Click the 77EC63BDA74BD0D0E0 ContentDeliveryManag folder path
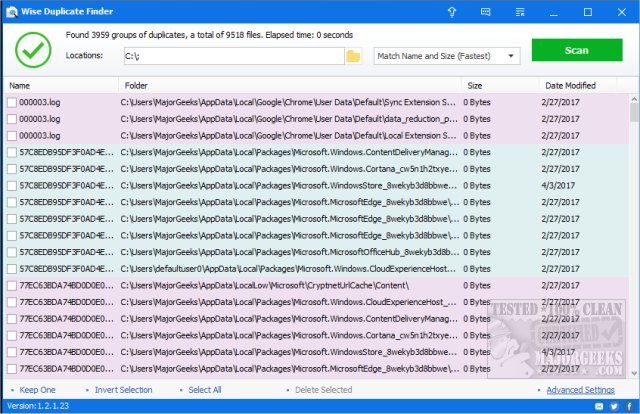This screenshot has height=414, width=640. tap(289, 319)
